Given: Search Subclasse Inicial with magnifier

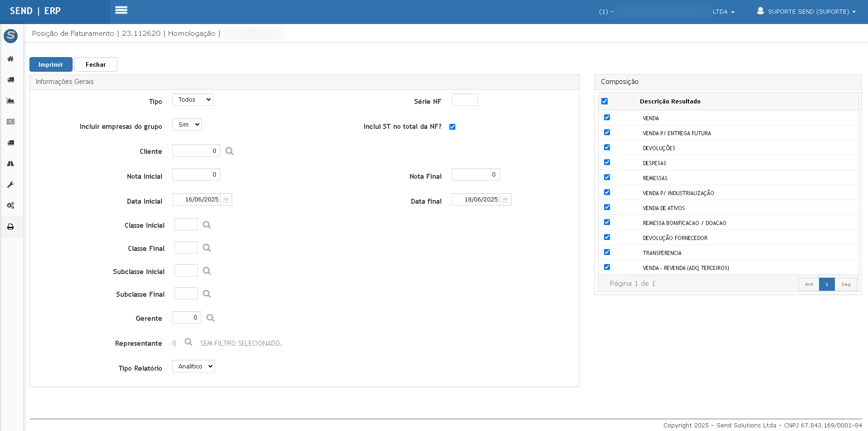Looking at the screenshot, I should pyautogui.click(x=207, y=271).
